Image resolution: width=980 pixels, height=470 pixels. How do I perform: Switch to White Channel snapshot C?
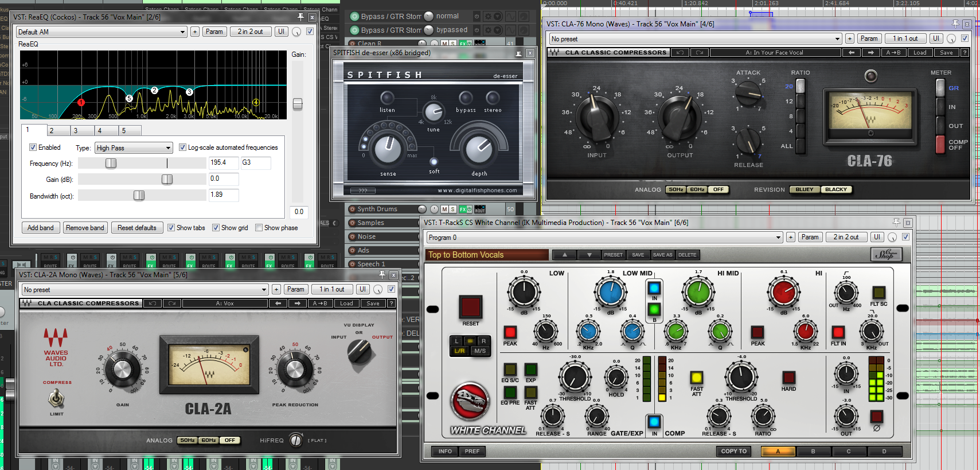pos(848,451)
